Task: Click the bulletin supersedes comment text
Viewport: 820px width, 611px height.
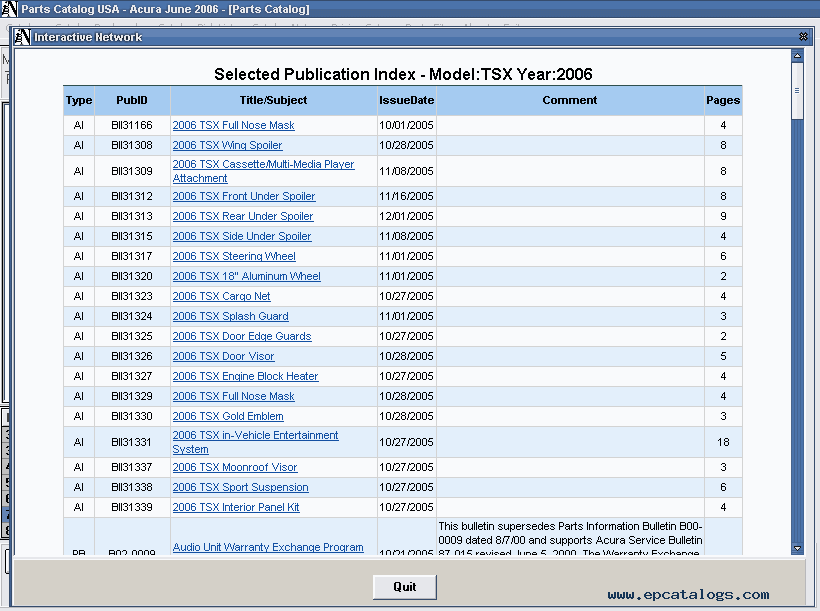Action: tap(571, 540)
